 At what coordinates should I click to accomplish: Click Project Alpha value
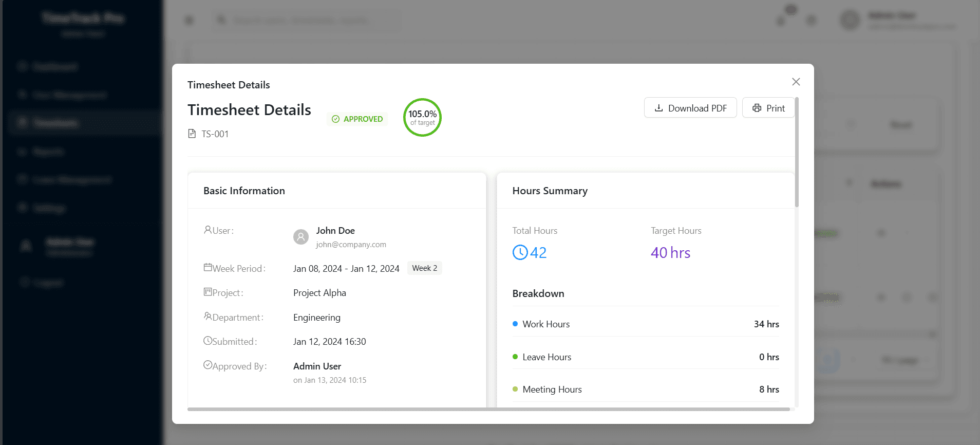point(319,293)
